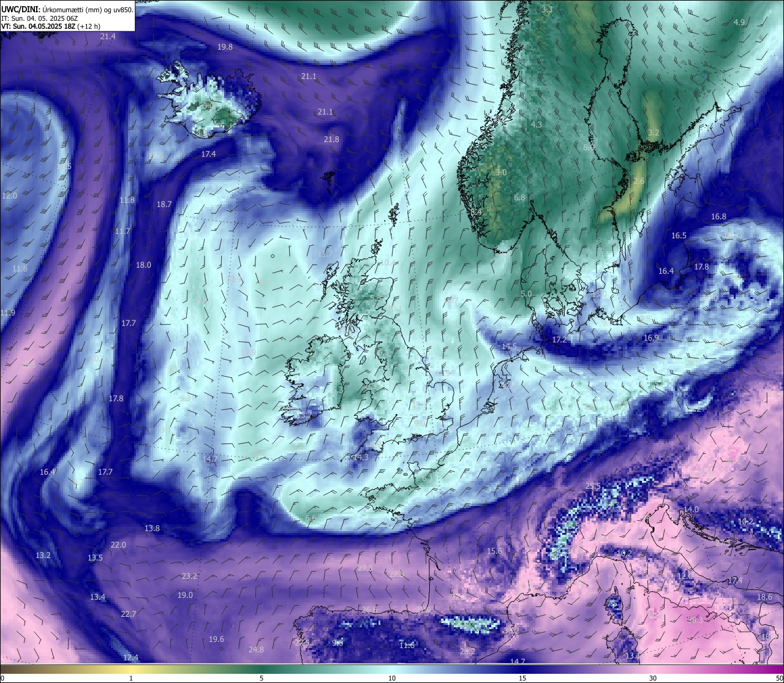Click the tick label 10 on the color scale
The height and width of the screenshot is (683, 784).
point(392,678)
